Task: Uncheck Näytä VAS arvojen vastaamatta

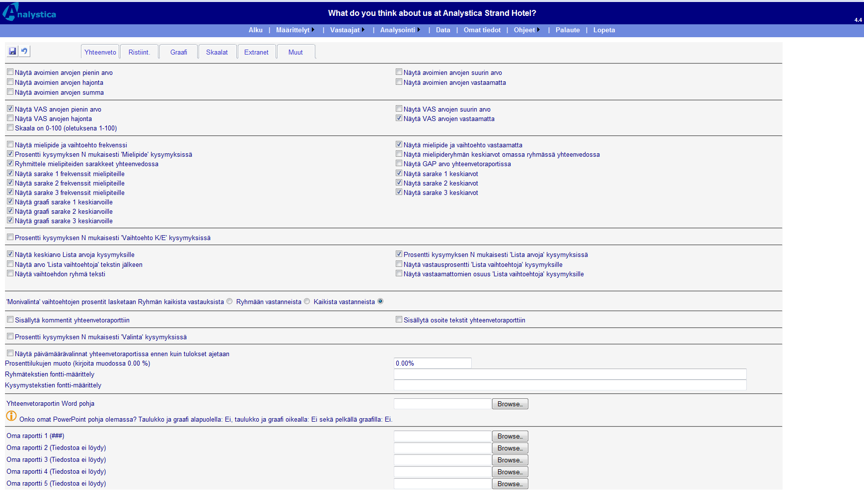Action: [399, 118]
